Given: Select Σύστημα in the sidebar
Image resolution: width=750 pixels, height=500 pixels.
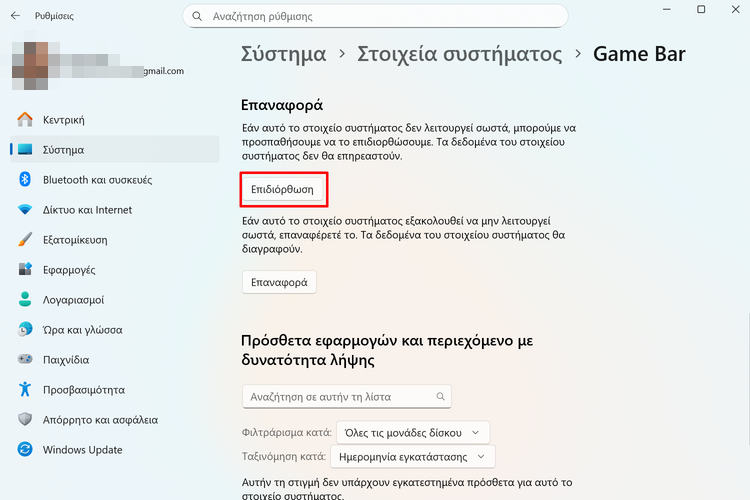Looking at the screenshot, I should pyautogui.click(x=63, y=150).
